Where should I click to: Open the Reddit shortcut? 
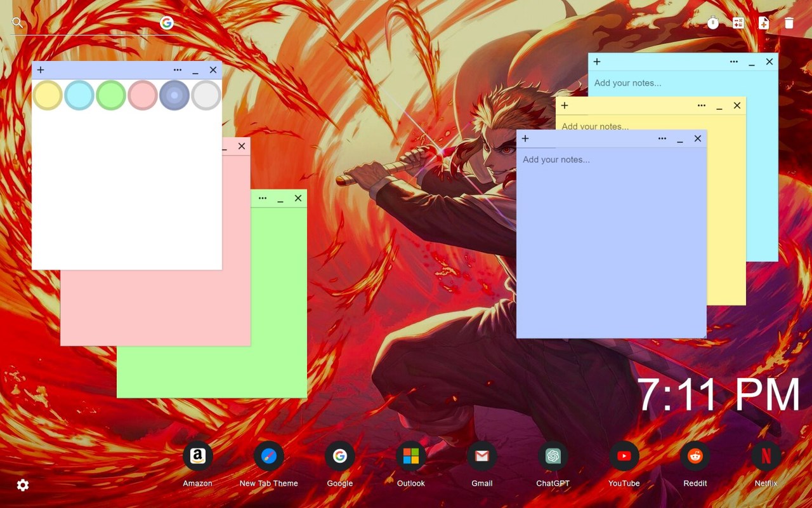695,457
